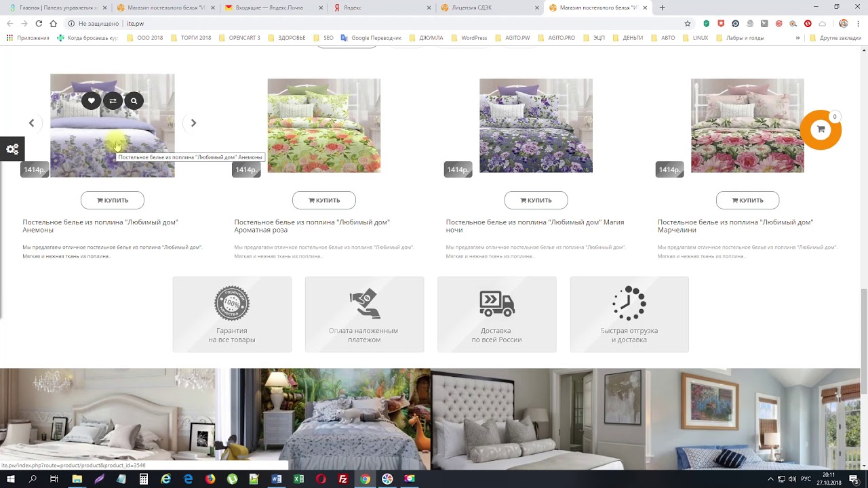Open Firefox from the taskbar
Image resolution: width=868 pixels, height=488 pixels.
(210, 479)
